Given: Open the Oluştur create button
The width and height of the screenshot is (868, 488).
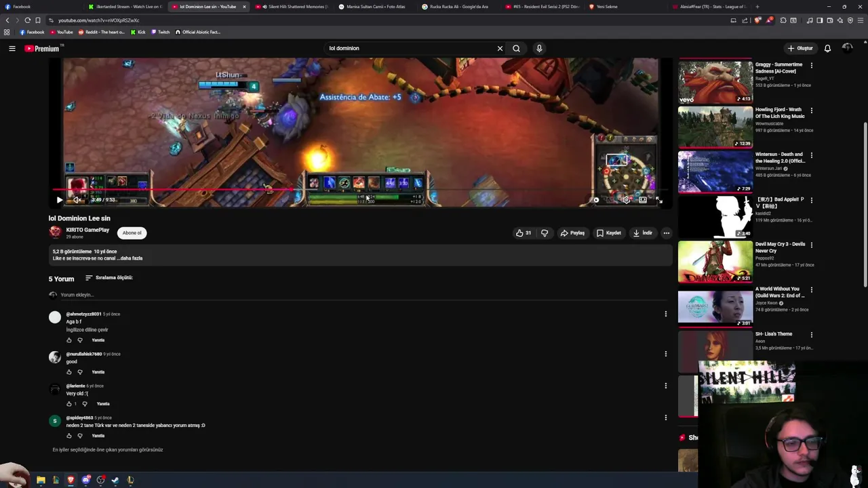Looking at the screenshot, I should pos(800,48).
